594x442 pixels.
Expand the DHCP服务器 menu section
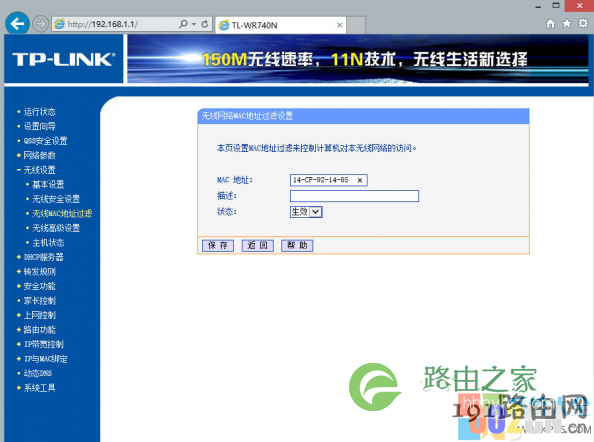(x=40, y=257)
